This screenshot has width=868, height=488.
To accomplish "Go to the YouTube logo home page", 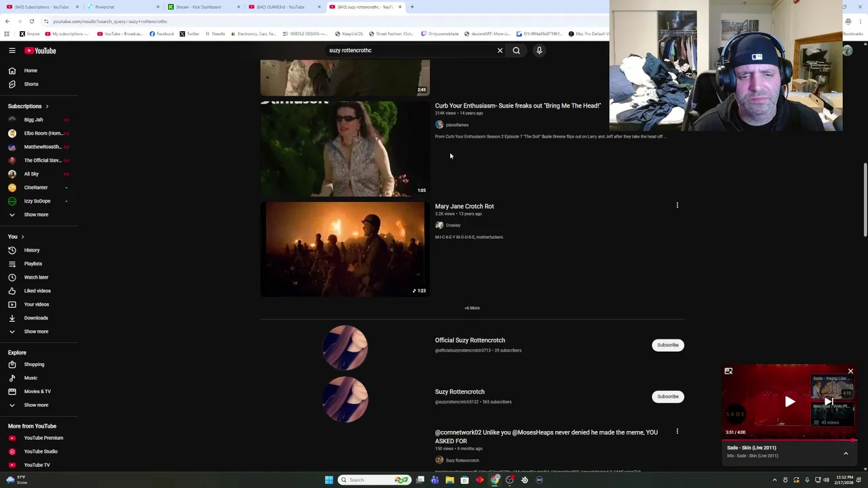I will pos(40,50).
